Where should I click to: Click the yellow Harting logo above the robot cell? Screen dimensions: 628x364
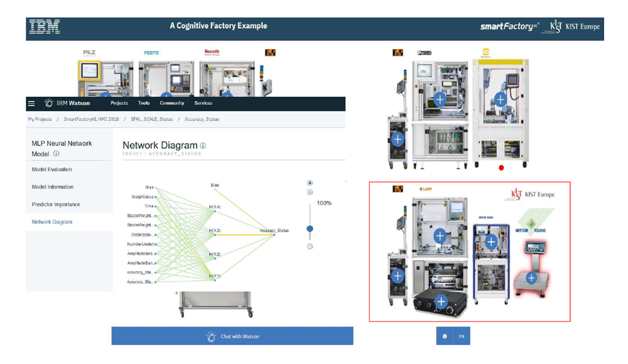tap(486, 53)
